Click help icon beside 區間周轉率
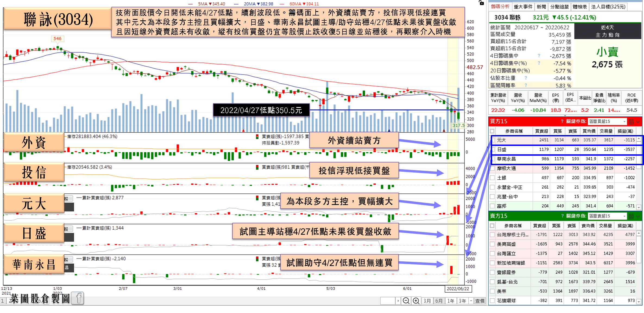The width and height of the screenshot is (644, 313). coord(526,85)
